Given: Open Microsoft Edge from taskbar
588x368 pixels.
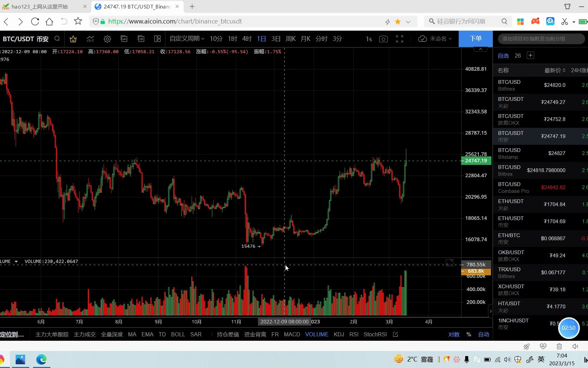Looking at the screenshot, I should click(42, 359).
